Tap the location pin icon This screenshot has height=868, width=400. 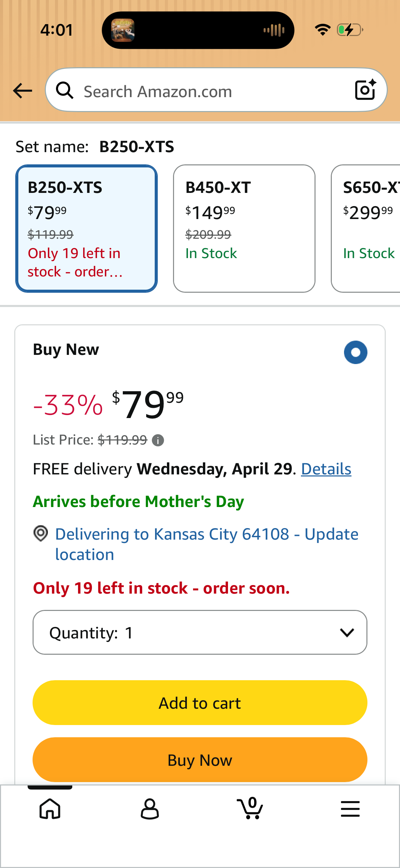(x=41, y=534)
